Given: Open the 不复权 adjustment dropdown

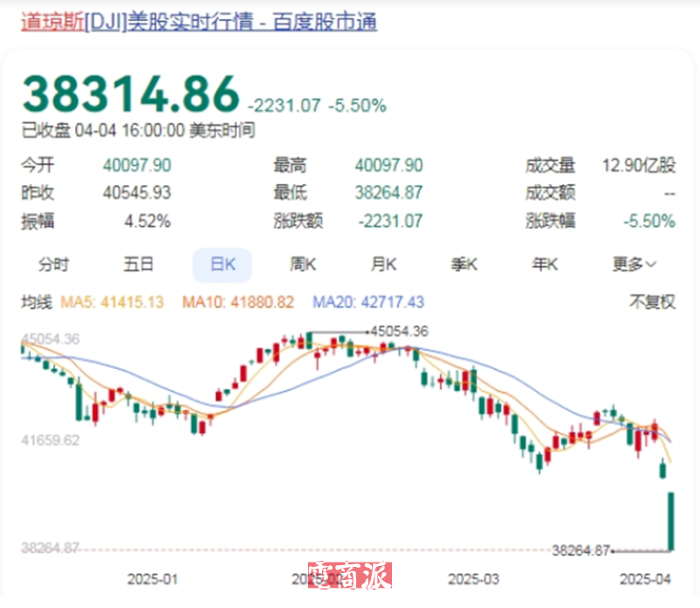Looking at the screenshot, I should (653, 302).
